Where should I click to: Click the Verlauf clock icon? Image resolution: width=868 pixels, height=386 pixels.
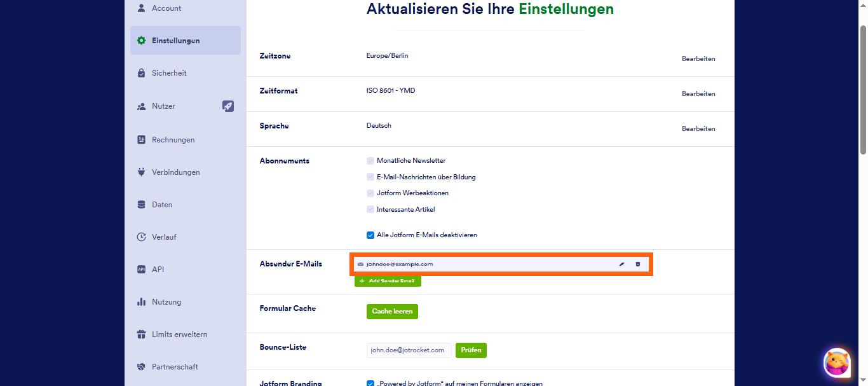pos(142,237)
